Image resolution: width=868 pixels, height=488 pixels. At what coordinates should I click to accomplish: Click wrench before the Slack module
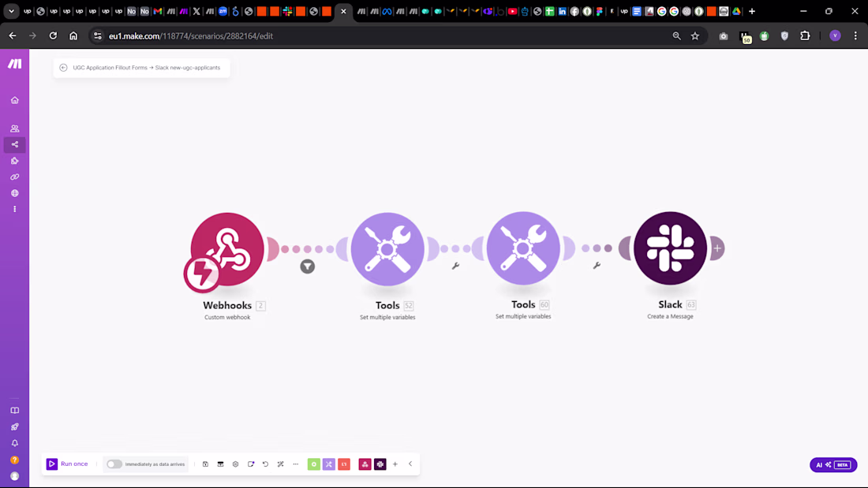(x=597, y=266)
